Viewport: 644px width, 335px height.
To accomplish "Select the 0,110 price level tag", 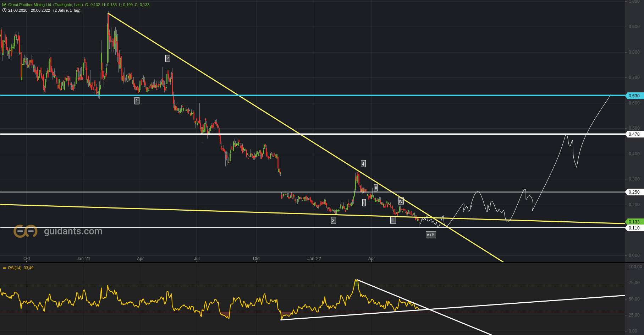I will (x=634, y=228).
